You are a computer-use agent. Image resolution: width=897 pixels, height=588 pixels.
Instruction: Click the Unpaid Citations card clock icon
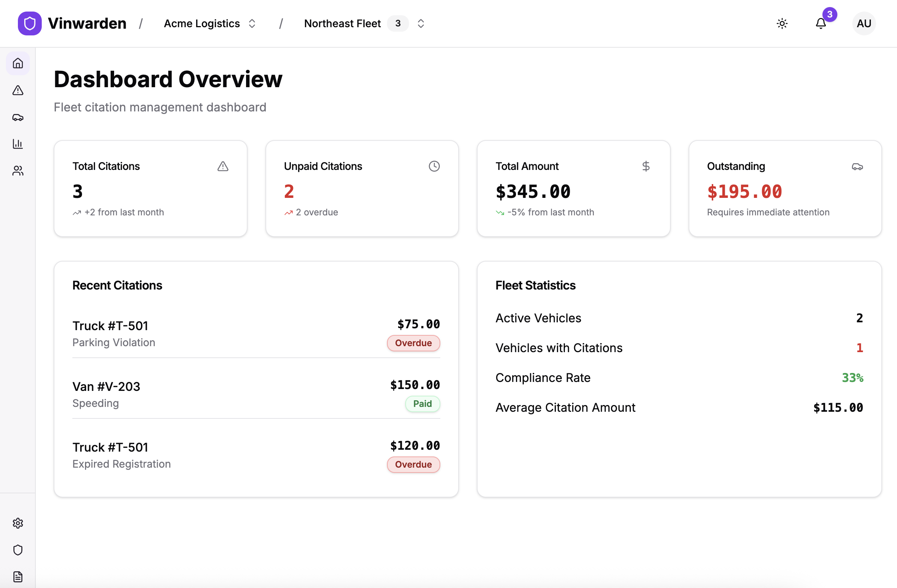coord(434,166)
